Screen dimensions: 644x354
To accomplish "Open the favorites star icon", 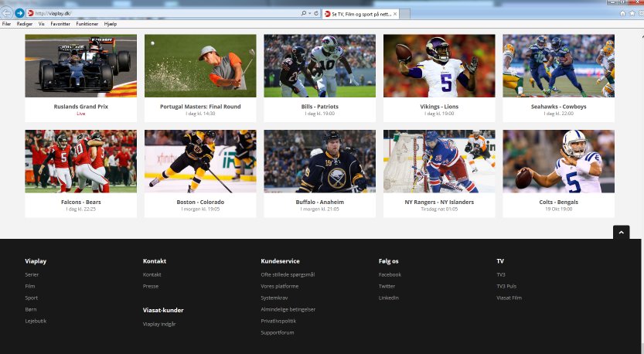I will coord(630,13).
